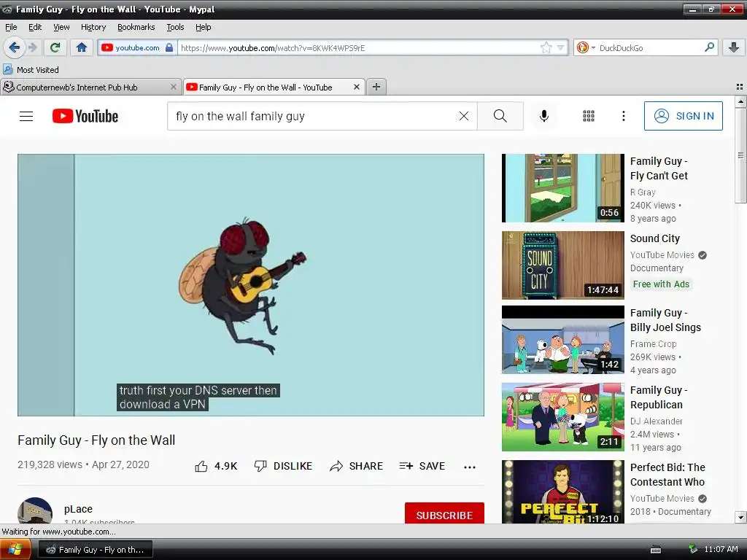The image size is (747, 560).
Task: Click the video player to pause
Action: pos(251,285)
